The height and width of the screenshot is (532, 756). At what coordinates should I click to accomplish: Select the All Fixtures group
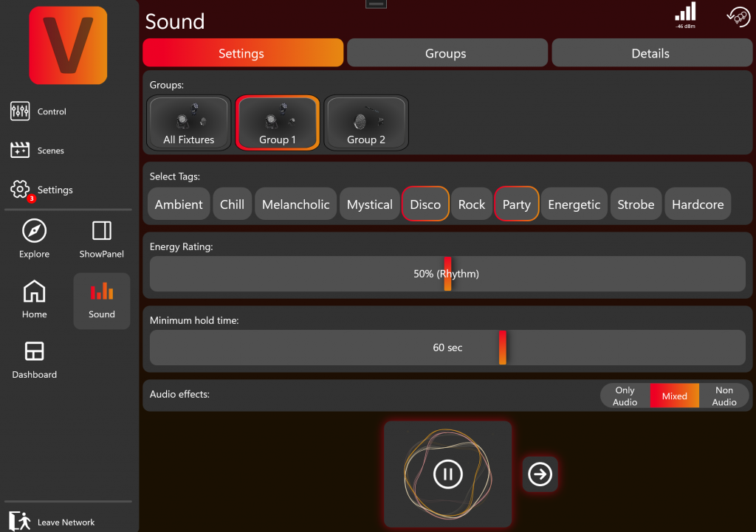point(189,123)
